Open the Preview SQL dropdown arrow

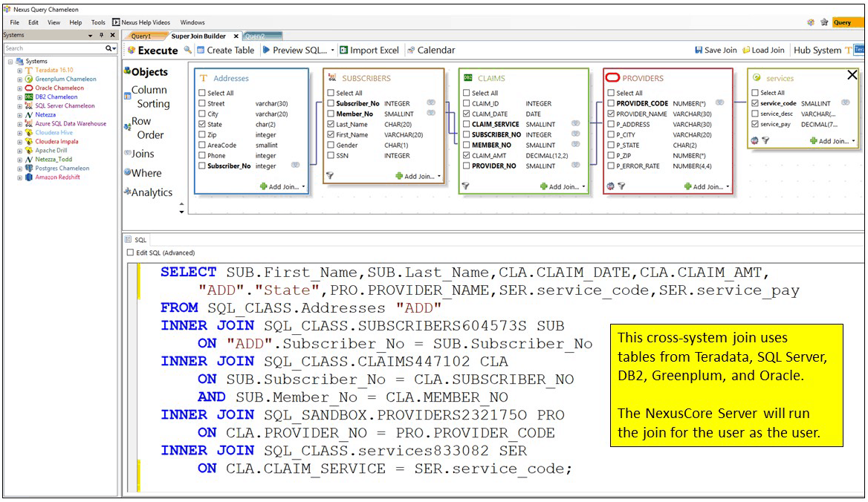tap(332, 50)
